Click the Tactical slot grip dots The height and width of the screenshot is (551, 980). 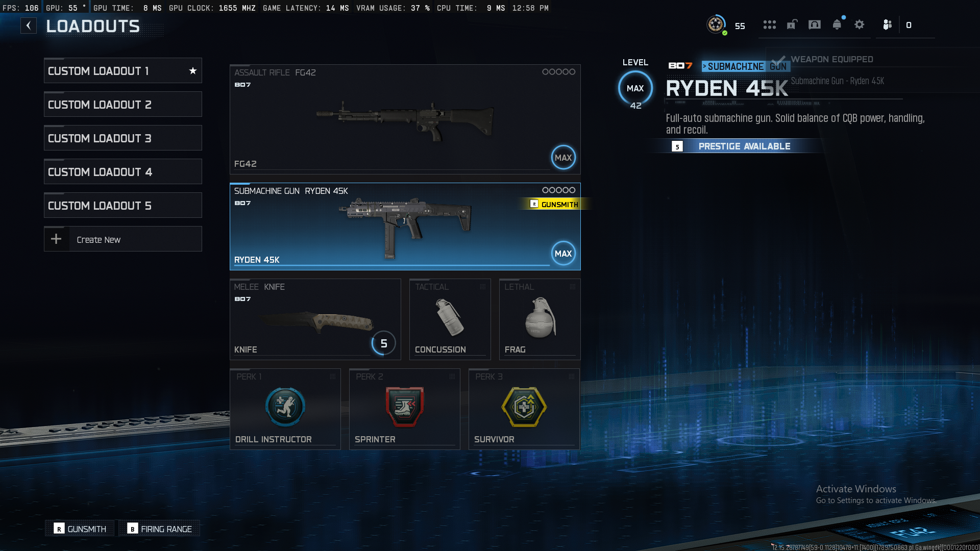coord(483,287)
